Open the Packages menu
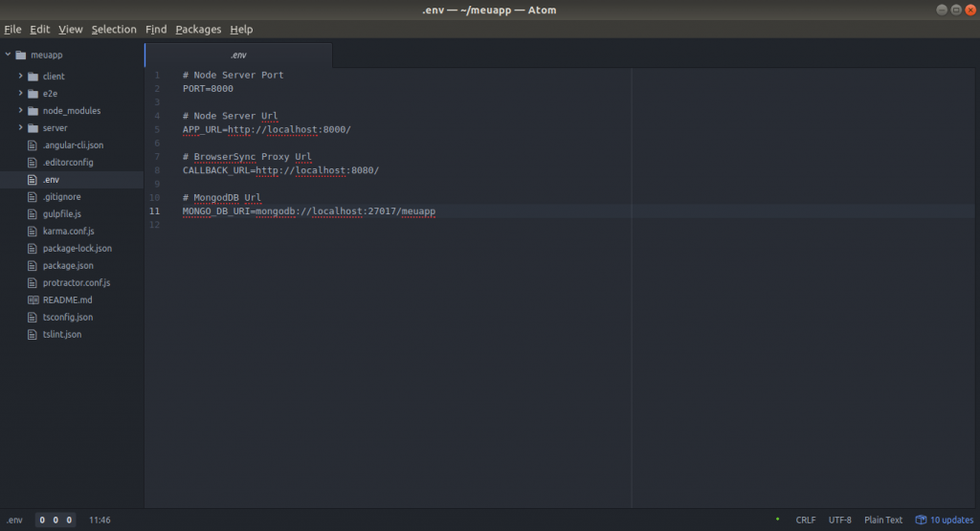 pyautogui.click(x=198, y=30)
